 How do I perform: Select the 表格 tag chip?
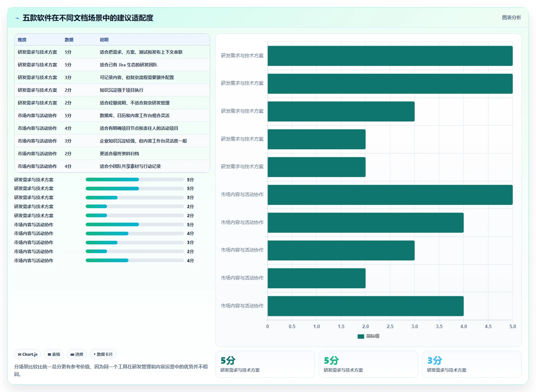coord(54,354)
